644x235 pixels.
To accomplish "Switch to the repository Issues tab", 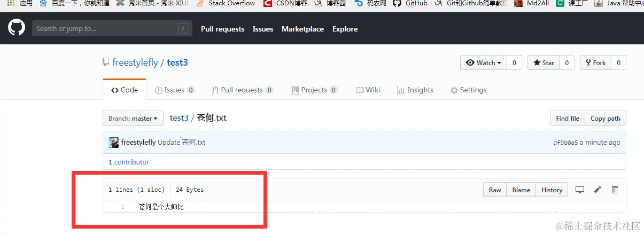I will pyautogui.click(x=175, y=90).
